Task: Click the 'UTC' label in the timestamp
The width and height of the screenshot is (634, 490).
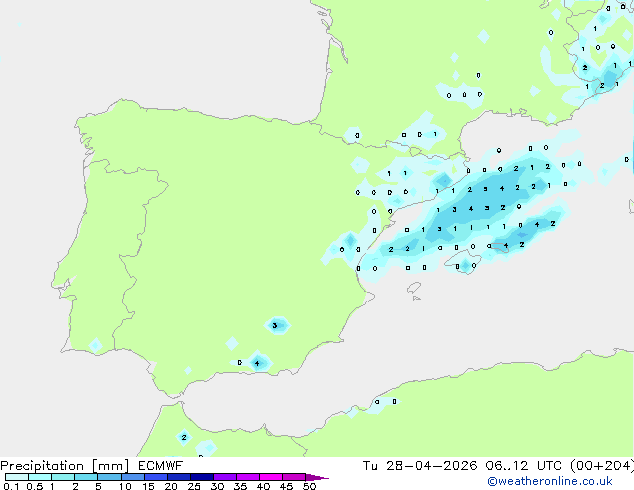Action: click(550, 466)
